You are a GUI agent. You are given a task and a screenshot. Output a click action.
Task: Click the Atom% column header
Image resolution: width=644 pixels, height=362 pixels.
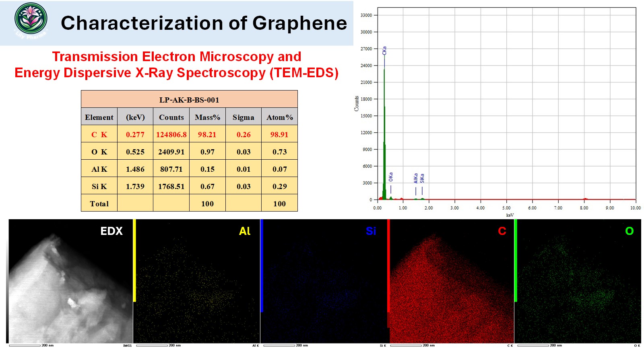(x=279, y=117)
